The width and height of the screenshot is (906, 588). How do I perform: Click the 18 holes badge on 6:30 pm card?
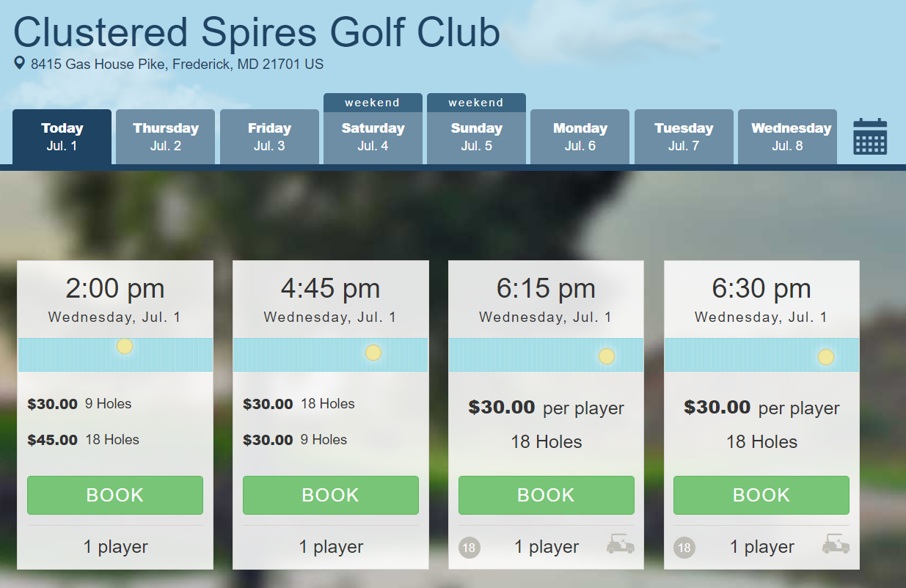coord(684,547)
